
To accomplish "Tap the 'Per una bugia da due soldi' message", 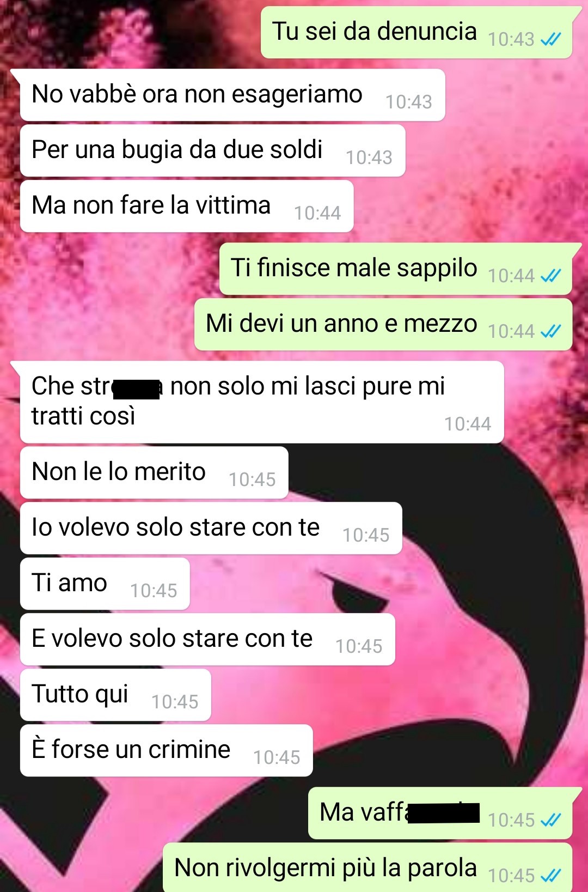I will point(212,150).
